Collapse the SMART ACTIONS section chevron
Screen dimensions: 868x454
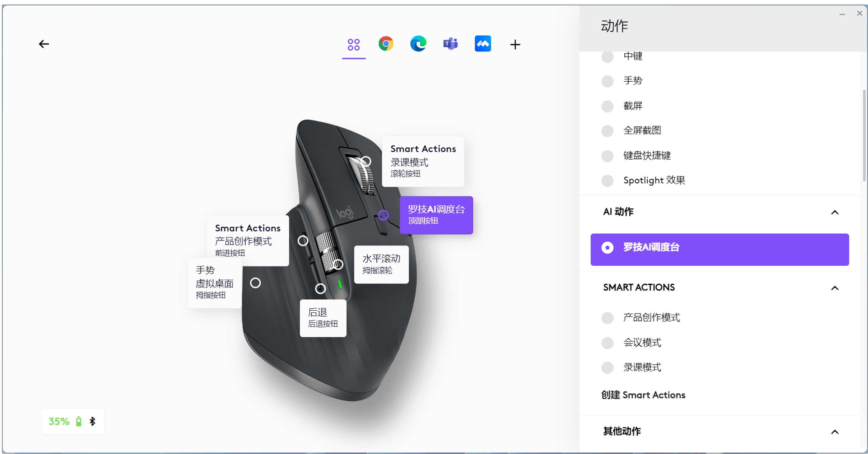(x=835, y=288)
